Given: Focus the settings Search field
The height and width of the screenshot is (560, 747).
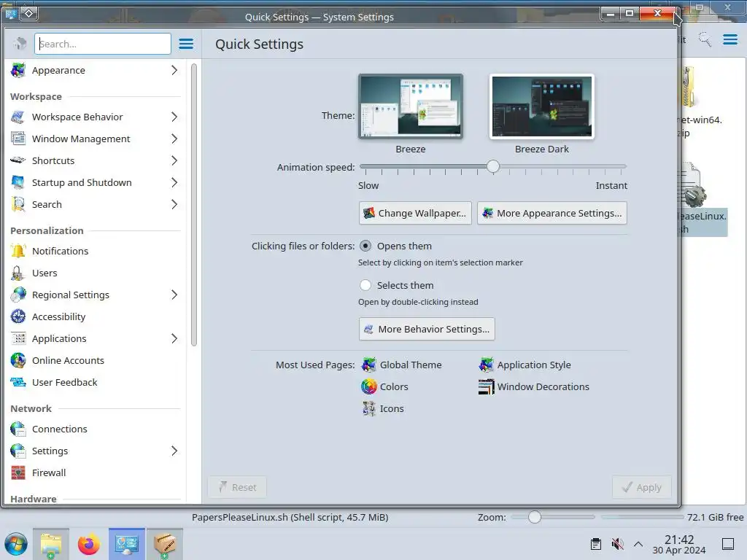Looking at the screenshot, I should pyautogui.click(x=103, y=44).
